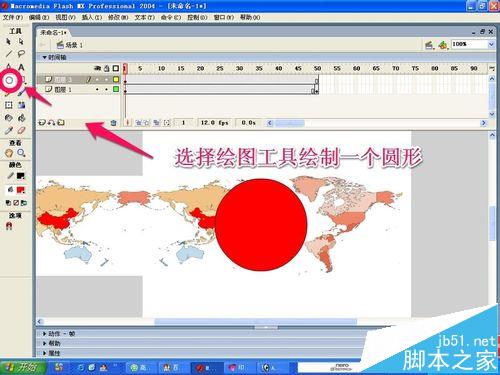Image resolution: width=500 pixels, height=375 pixels.
Task: Select the Zoom magnifier tool
Action: point(21,153)
